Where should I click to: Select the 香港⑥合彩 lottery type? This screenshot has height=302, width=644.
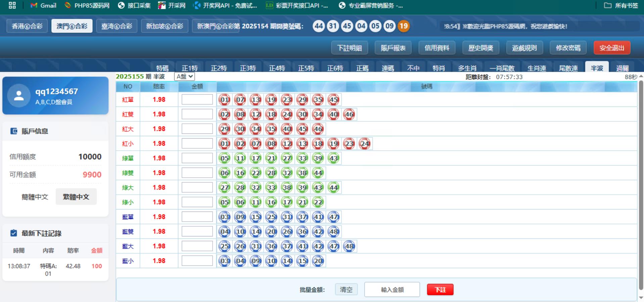coord(27,26)
